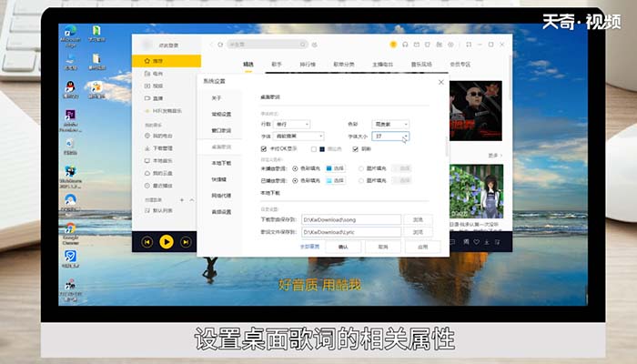The height and width of the screenshot is (364, 637).
Task: Click the 应用 apply button
Action: click(422, 247)
